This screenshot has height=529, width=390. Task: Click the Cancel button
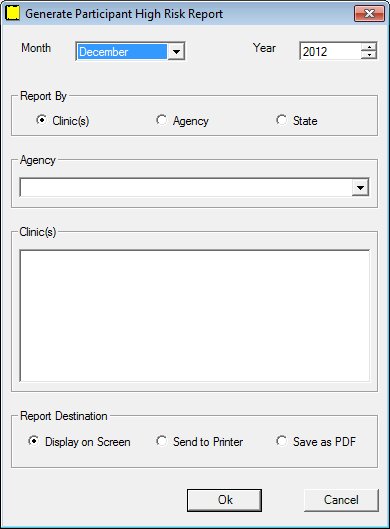341,500
